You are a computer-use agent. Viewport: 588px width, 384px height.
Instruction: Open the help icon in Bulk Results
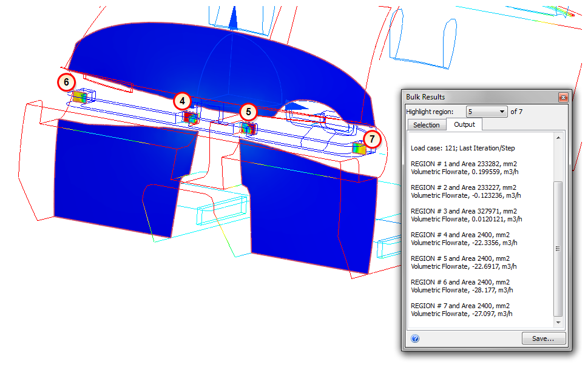(x=415, y=339)
